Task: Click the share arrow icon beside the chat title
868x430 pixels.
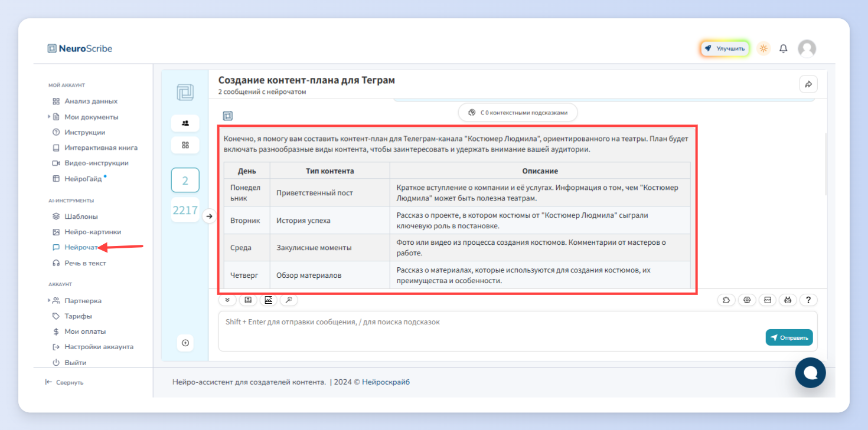Action: [x=808, y=84]
